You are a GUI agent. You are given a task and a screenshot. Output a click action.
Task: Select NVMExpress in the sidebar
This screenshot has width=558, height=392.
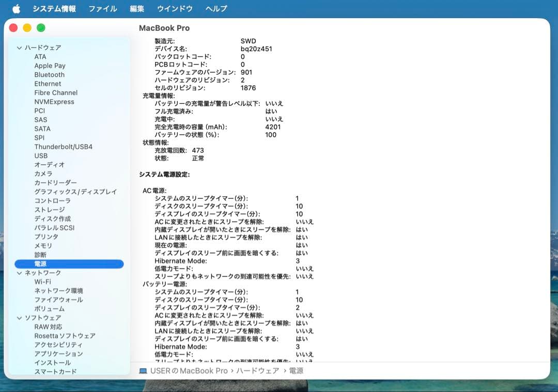tap(54, 102)
